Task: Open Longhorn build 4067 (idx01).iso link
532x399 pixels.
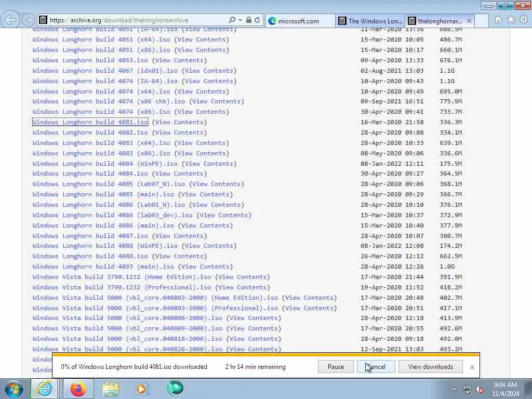Action: click(105, 71)
